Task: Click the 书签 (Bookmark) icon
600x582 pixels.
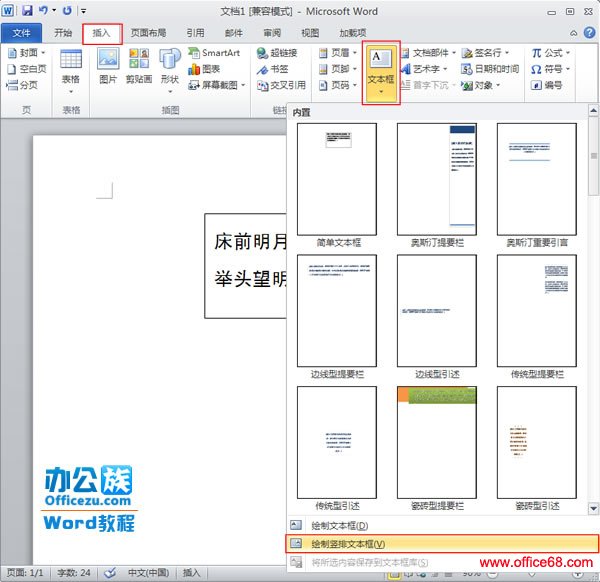Action: (x=271, y=69)
